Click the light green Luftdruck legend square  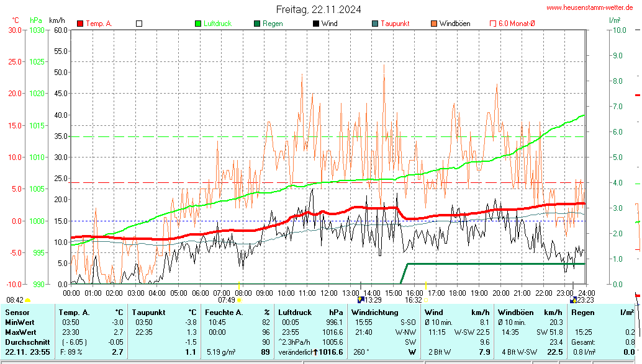(x=199, y=24)
